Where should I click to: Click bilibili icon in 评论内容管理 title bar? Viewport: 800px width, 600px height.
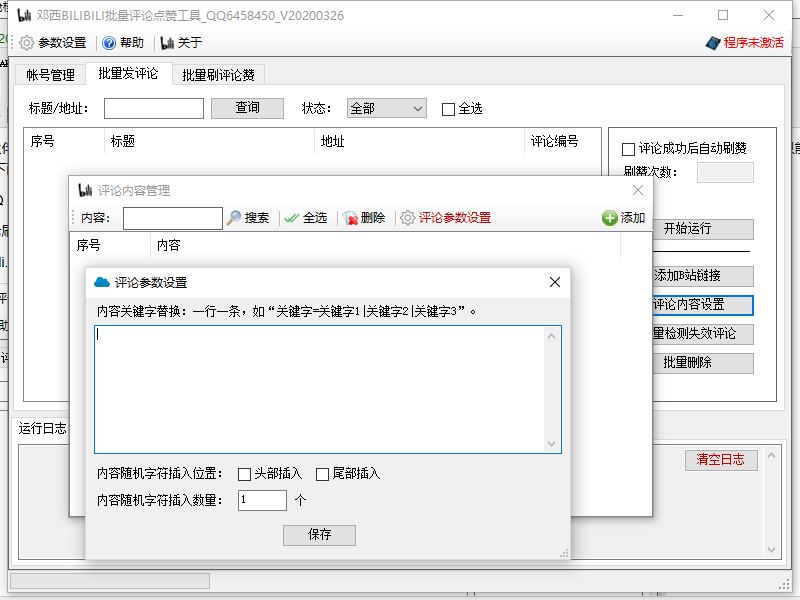coord(85,190)
